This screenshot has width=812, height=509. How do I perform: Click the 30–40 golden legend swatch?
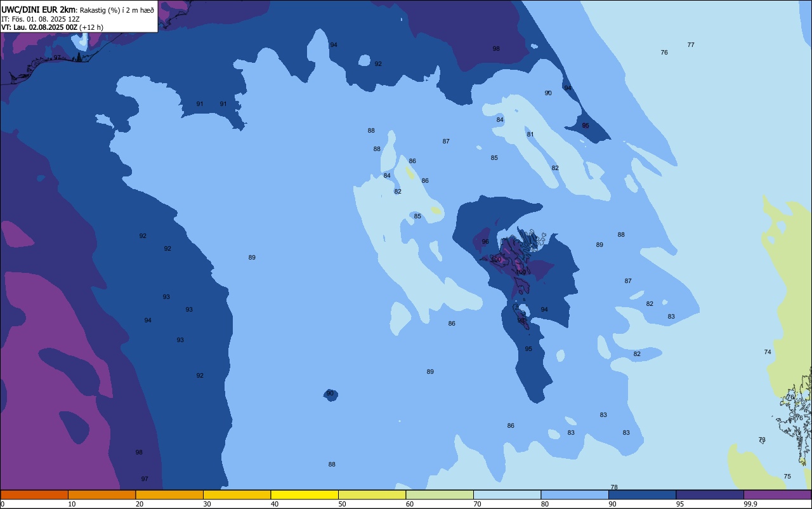237,494
